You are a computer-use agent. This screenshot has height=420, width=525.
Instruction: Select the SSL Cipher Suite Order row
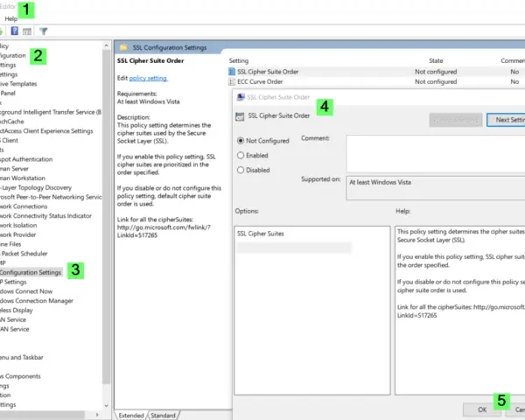coord(376,72)
